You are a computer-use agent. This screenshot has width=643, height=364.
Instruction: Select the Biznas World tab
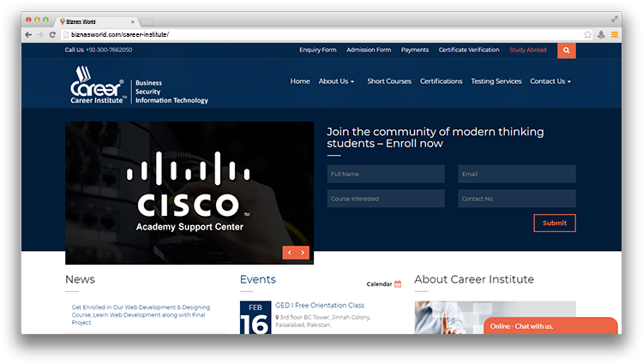point(97,21)
